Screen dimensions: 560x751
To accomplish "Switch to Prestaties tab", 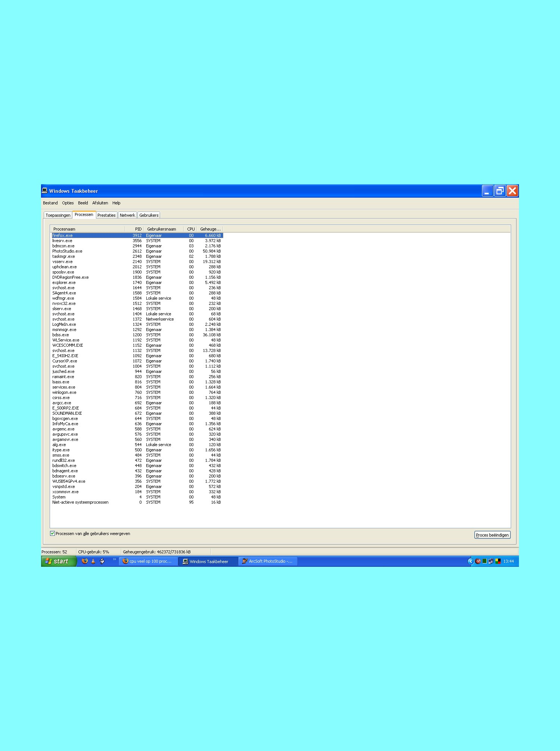I will (x=106, y=215).
